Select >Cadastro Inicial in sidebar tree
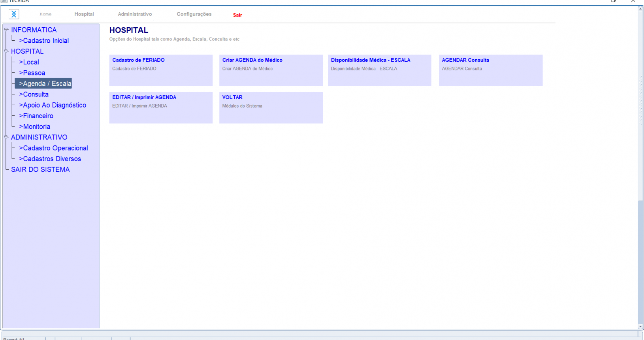 (44, 41)
